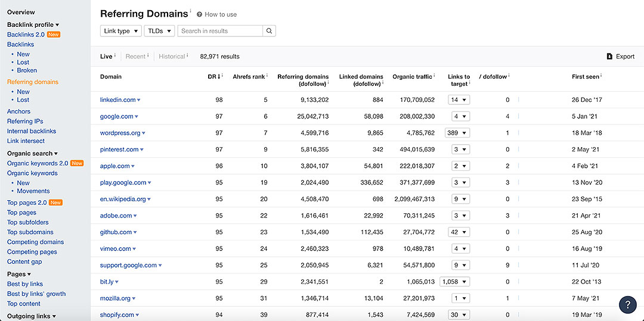Screen dimensions: 644x321
Task: Open the TLDs filter dropdown
Action: 159,31
